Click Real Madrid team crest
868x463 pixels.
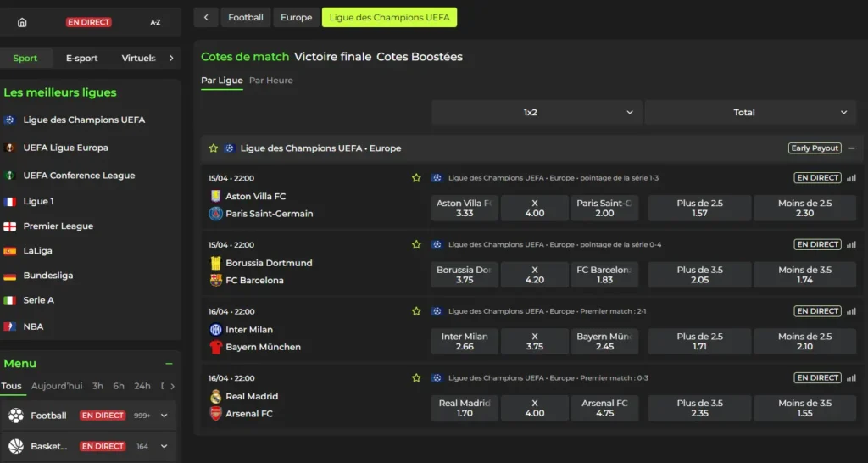coord(216,396)
